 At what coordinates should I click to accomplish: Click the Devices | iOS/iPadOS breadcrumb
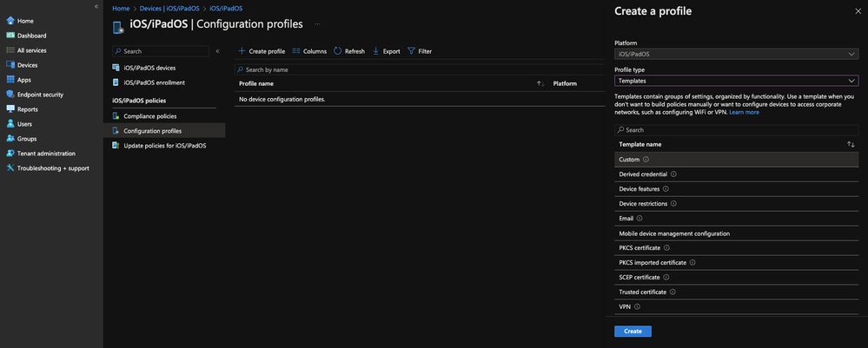[x=169, y=9]
